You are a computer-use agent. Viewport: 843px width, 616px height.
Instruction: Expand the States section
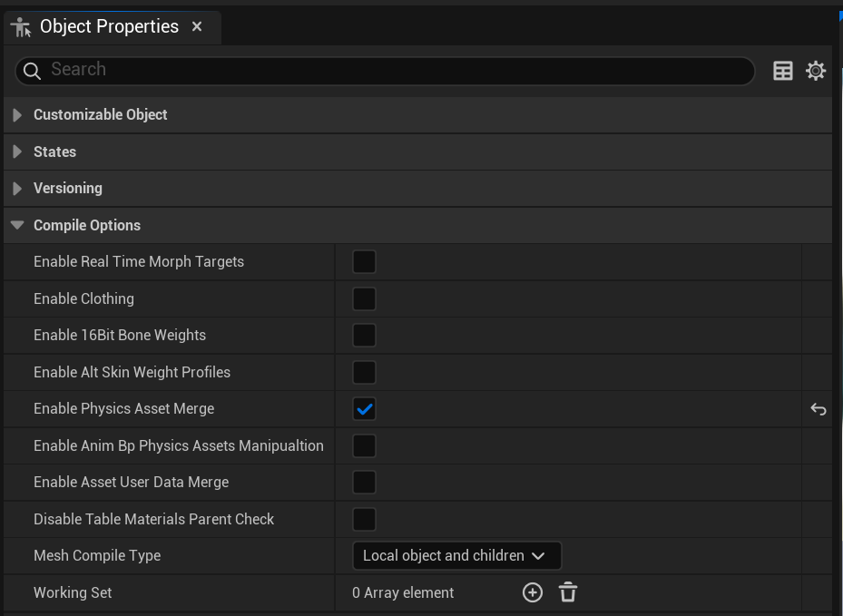pyautogui.click(x=17, y=152)
